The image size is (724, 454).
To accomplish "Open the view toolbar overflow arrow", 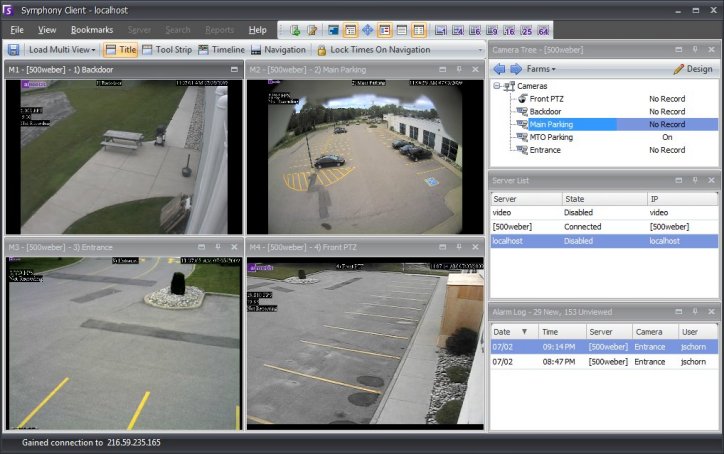I will click(480, 49).
